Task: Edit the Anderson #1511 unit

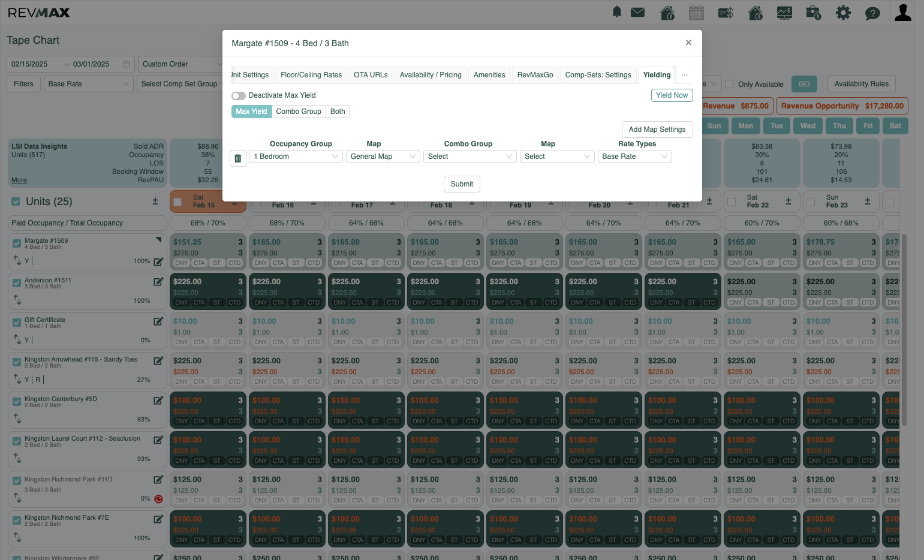Action: pos(158,281)
